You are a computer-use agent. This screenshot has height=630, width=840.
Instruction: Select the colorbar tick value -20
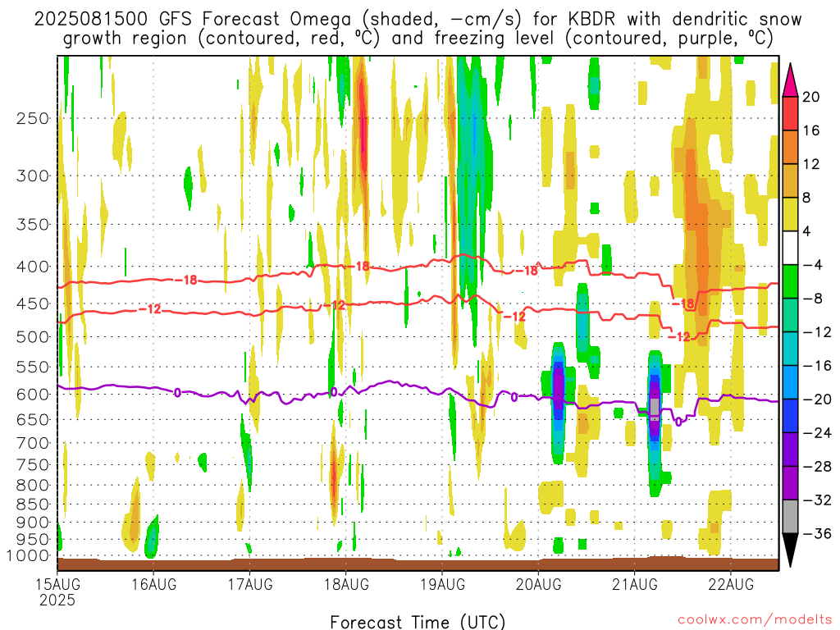(x=816, y=399)
